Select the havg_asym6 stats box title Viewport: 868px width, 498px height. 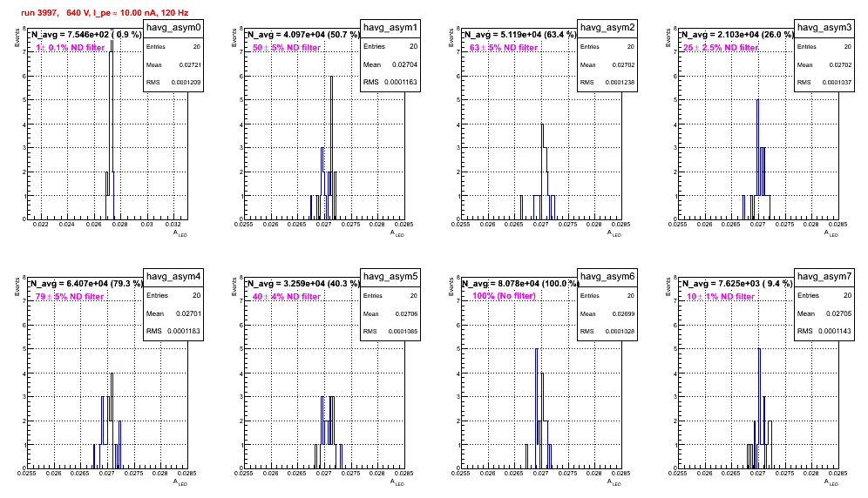tap(607, 276)
